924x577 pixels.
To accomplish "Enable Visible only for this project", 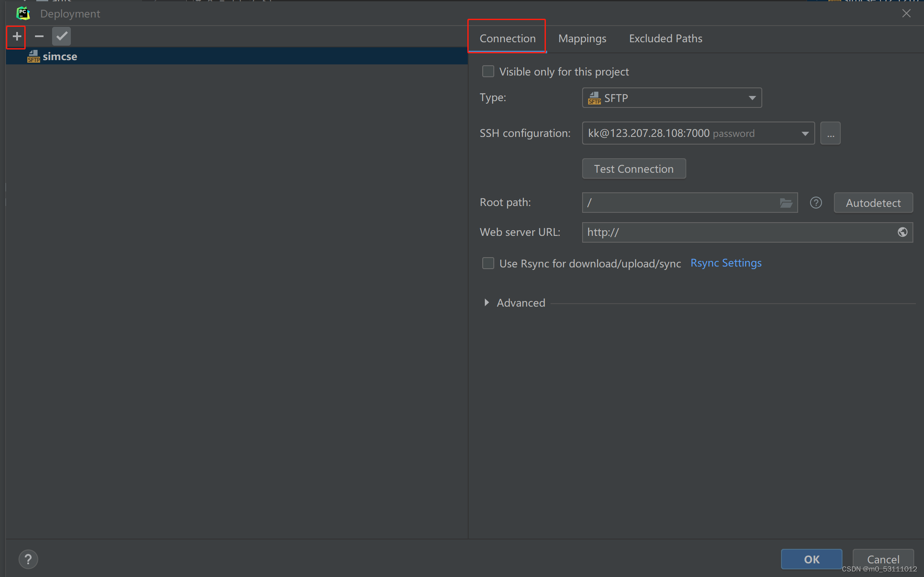I will click(x=488, y=72).
